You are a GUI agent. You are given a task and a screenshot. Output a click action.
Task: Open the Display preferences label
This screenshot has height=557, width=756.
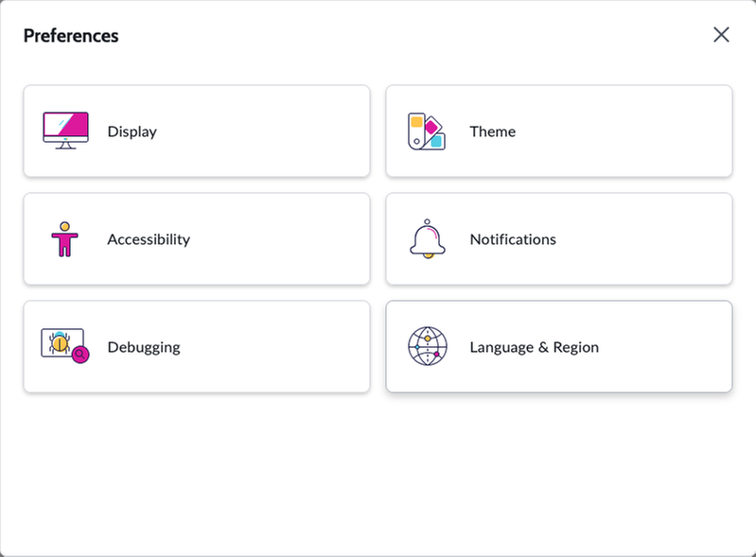132,131
